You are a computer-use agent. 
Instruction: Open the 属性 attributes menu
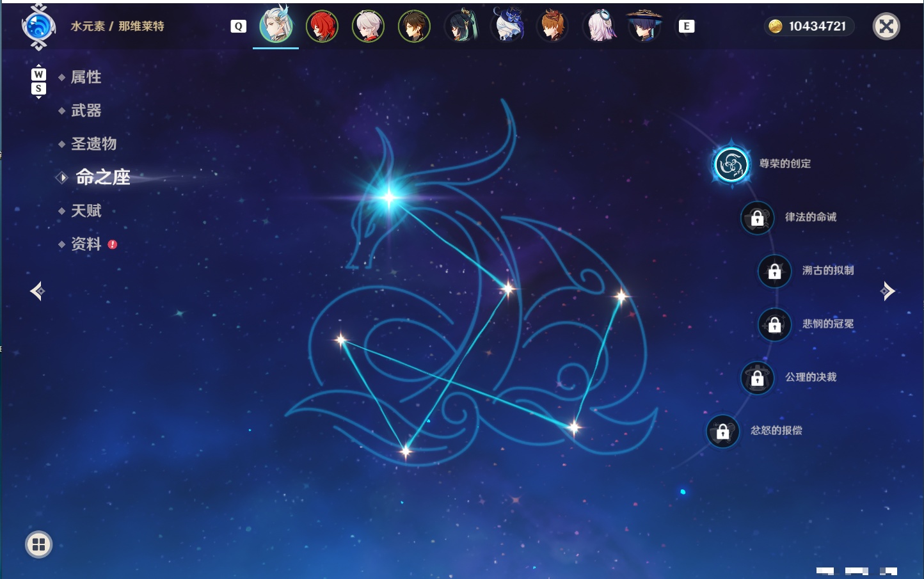pyautogui.click(x=86, y=77)
